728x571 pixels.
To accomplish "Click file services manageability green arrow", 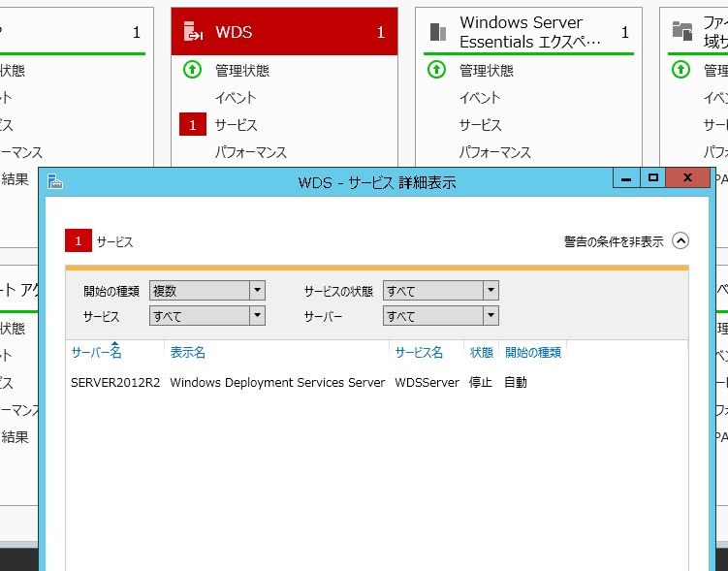I will tap(681, 70).
